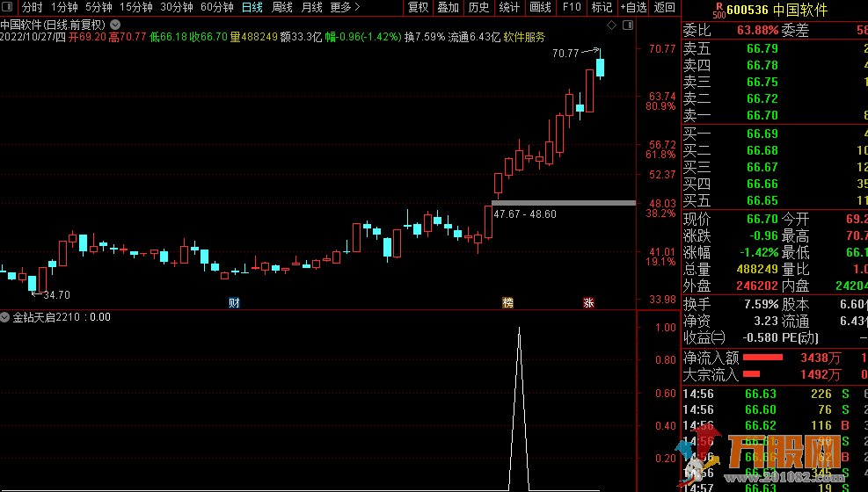Viewport: 868px width, 492px height.
Task: Click the 外盘 value 246202
Action: tap(757, 286)
